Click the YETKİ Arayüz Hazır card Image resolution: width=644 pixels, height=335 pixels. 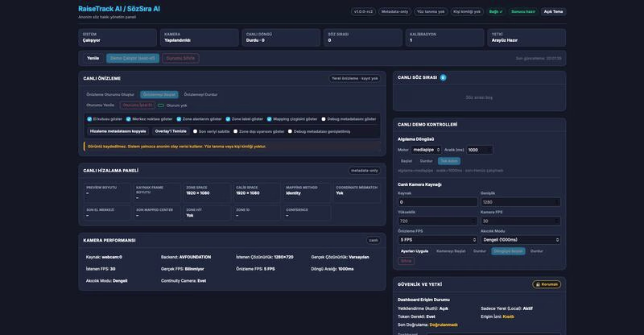click(526, 37)
